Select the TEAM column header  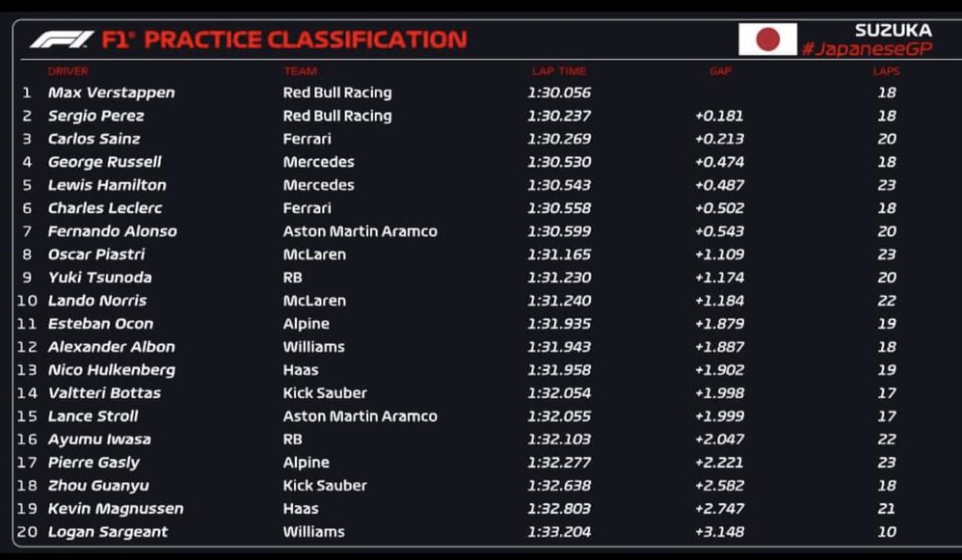[x=300, y=71]
